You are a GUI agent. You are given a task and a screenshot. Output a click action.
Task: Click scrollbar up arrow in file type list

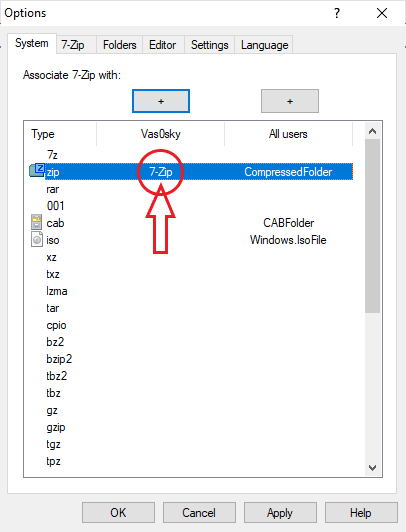[372, 131]
